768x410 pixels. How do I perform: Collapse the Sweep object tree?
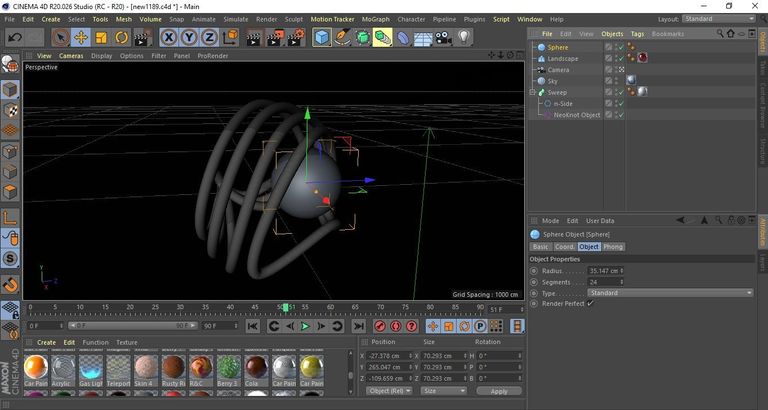(x=532, y=93)
